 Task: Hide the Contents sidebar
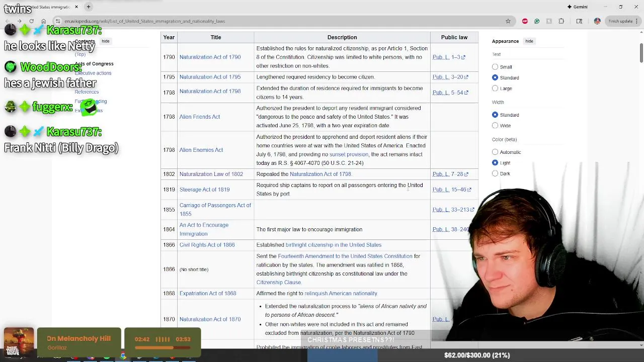pyautogui.click(x=105, y=41)
